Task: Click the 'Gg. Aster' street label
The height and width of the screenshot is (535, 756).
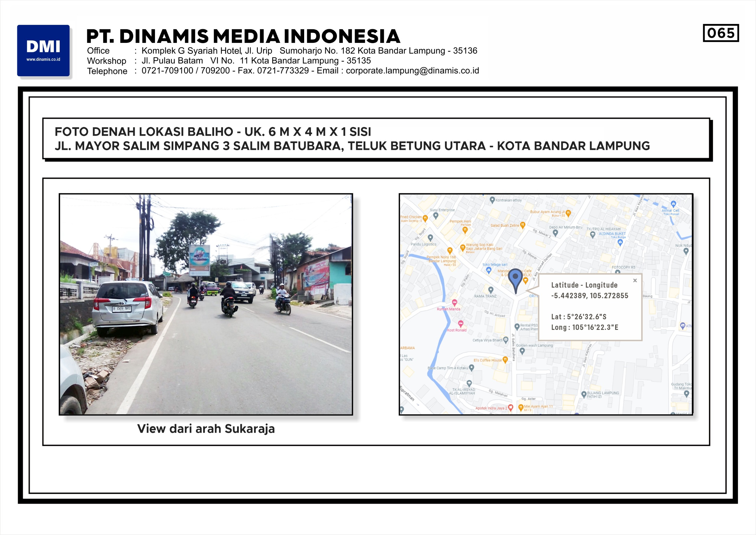Action: [529, 399]
